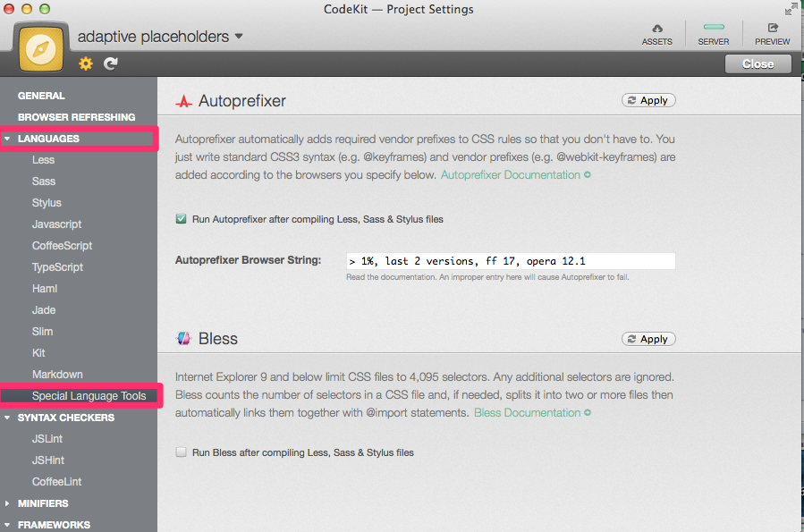Disable Run Autoprefixer after compiling checkbox

click(x=182, y=219)
